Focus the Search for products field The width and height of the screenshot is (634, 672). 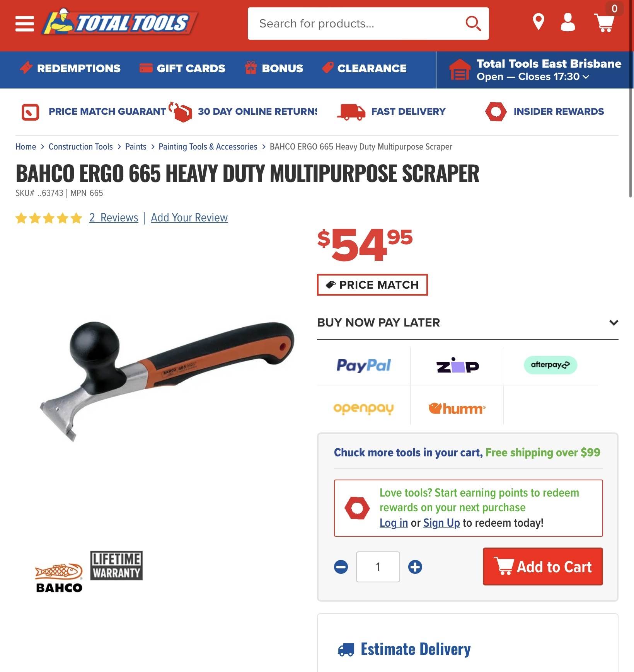pos(358,24)
